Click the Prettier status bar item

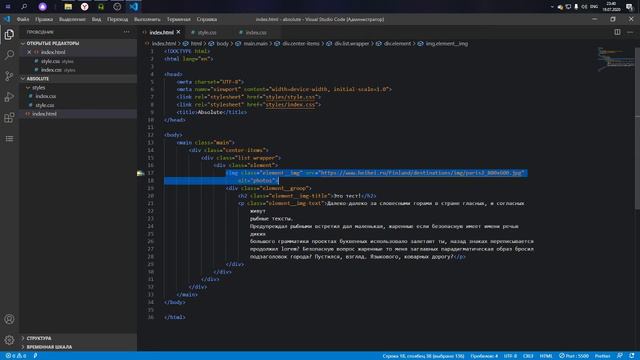602,356
